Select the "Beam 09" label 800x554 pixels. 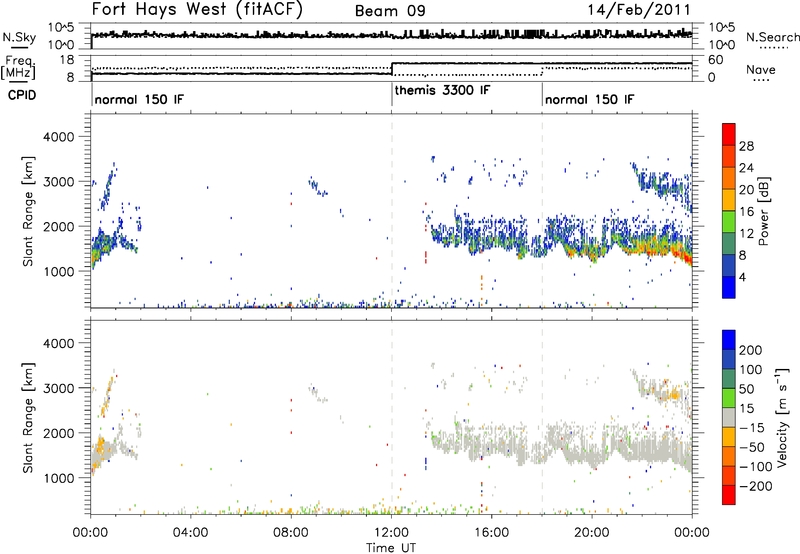390,11
